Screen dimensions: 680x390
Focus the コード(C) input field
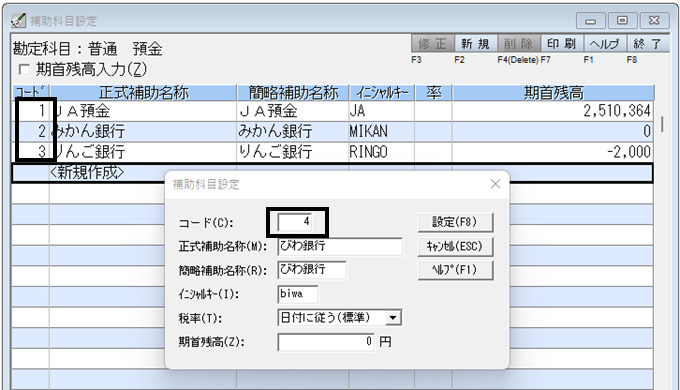point(295,222)
